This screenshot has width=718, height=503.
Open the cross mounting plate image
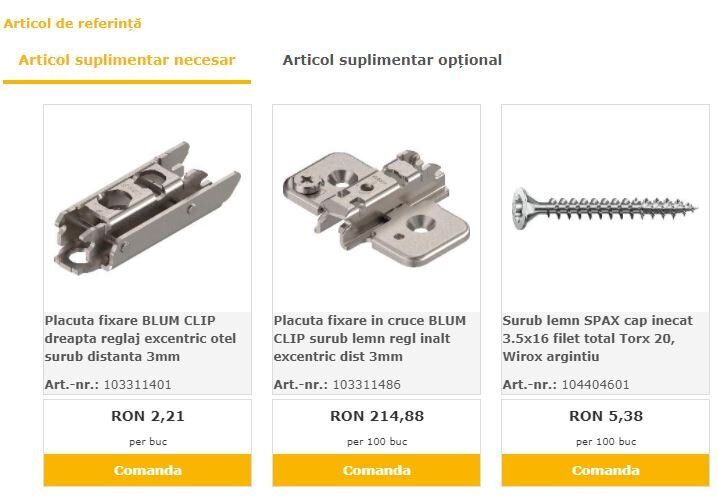coord(376,207)
